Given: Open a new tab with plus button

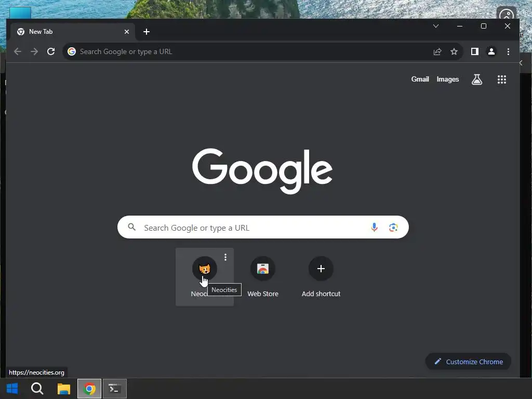Looking at the screenshot, I should (x=147, y=32).
